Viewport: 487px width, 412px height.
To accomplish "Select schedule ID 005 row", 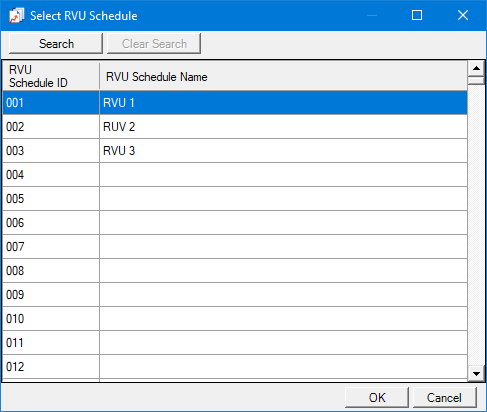I will coord(235,199).
